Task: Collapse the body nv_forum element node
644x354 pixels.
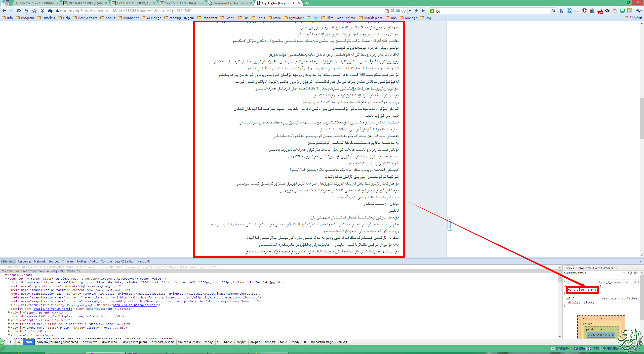Action: [x=6, y=279]
